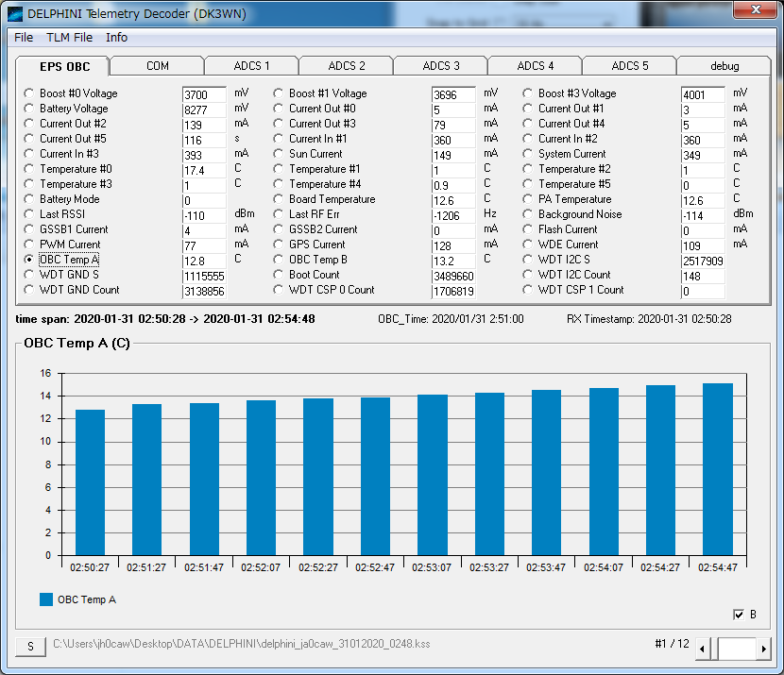Select the EPS OBC tab
Image resolution: width=784 pixels, height=675 pixels.
tap(64, 66)
